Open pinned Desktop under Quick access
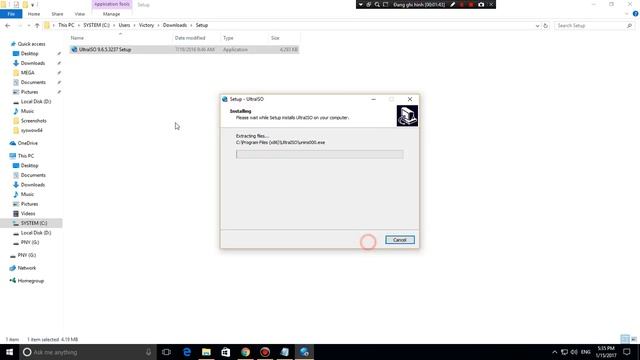Image resolution: width=640 pixels, height=360 pixels. (x=29, y=53)
